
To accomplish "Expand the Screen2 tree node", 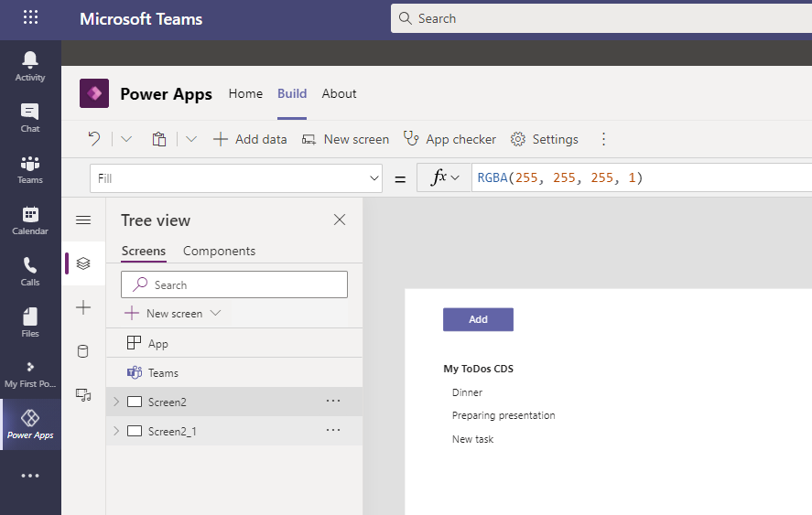I will click(116, 402).
